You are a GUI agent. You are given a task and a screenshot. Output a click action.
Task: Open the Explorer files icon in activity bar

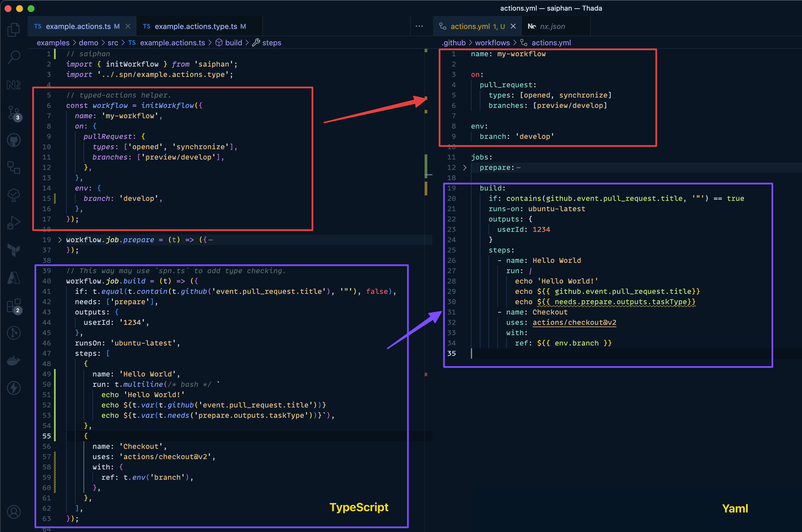click(x=13, y=30)
